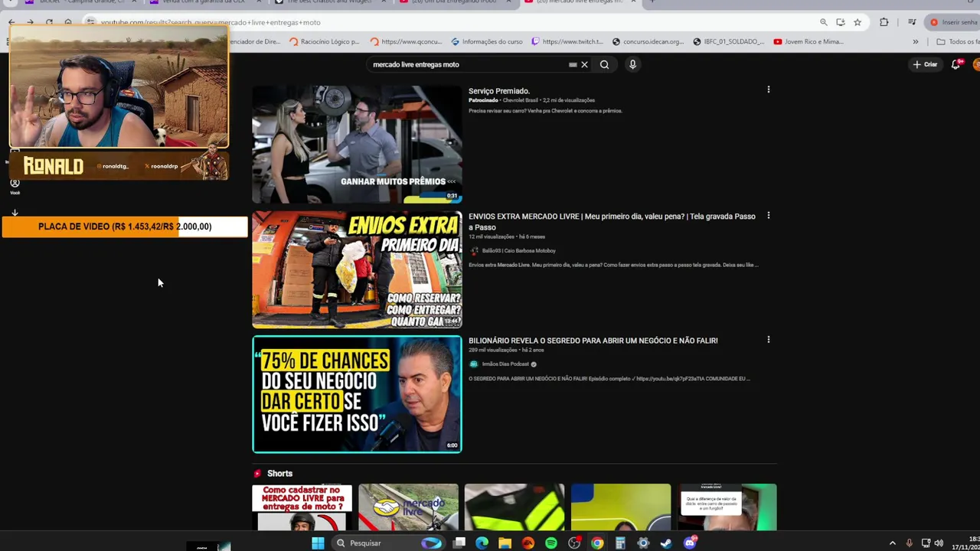Open the Calculator taskbar icon
Viewport: 980px width, 551px height.
(x=620, y=543)
